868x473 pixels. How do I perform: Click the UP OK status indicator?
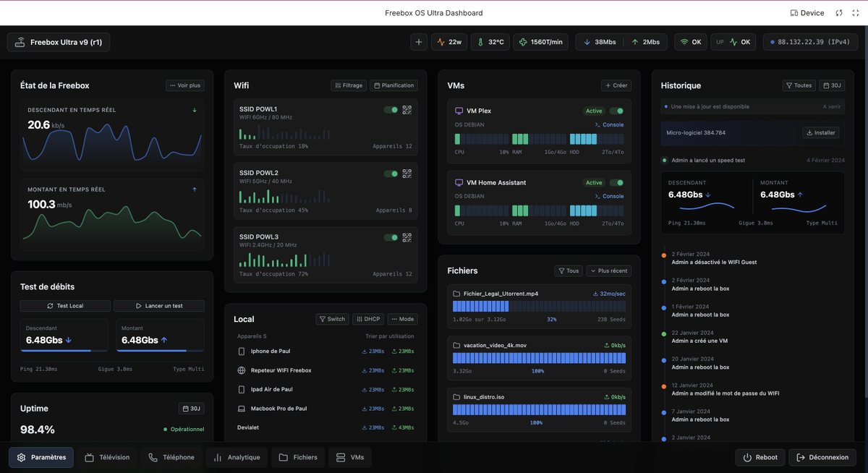click(x=734, y=42)
